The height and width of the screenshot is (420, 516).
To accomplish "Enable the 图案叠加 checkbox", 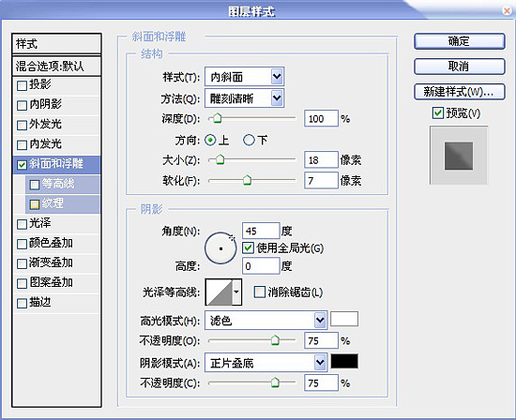I will (x=23, y=283).
